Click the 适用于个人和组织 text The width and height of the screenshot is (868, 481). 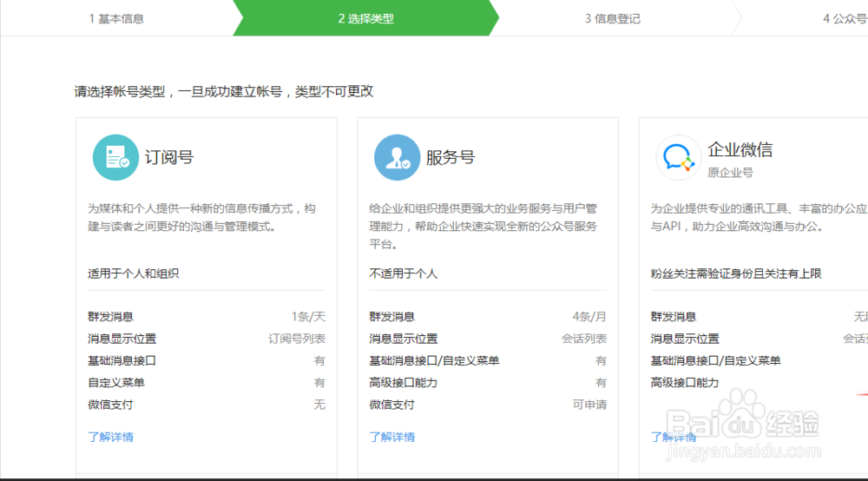click(134, 273)
